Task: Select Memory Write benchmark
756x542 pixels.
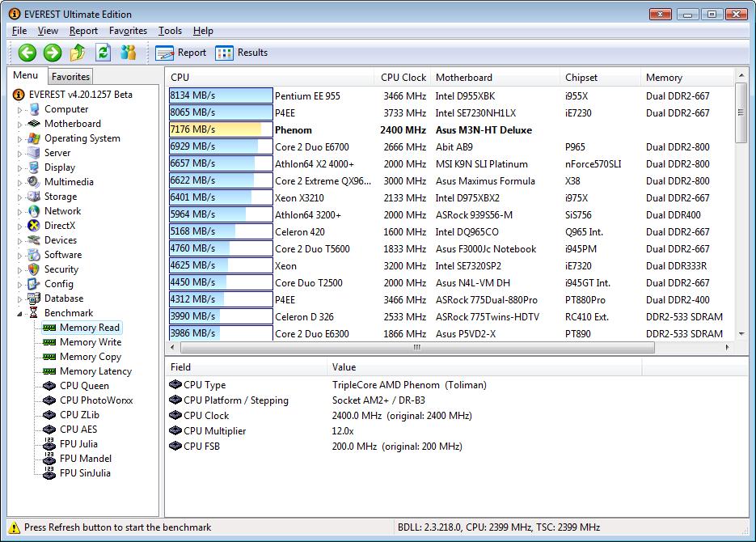Action: click(x=91, y=342)
